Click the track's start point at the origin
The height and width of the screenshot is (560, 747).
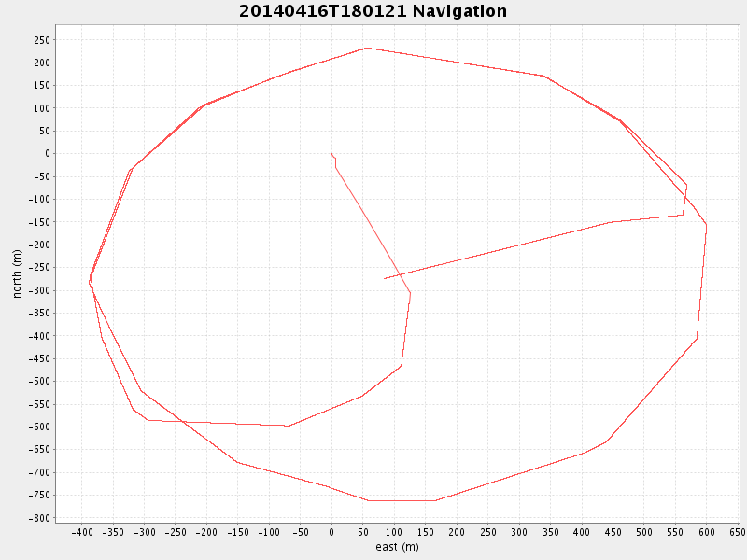[x=331, y=154]
